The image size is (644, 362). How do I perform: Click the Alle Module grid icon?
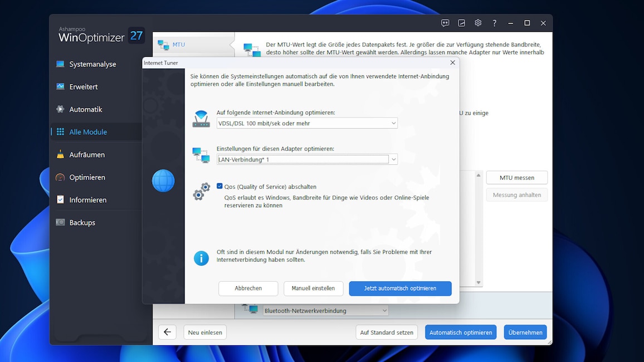coord(60,132)
